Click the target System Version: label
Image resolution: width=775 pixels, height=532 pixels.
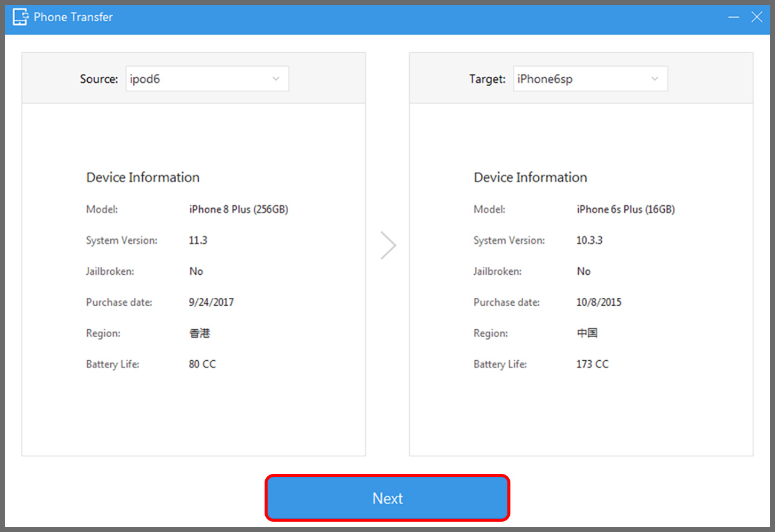(509, 240)
